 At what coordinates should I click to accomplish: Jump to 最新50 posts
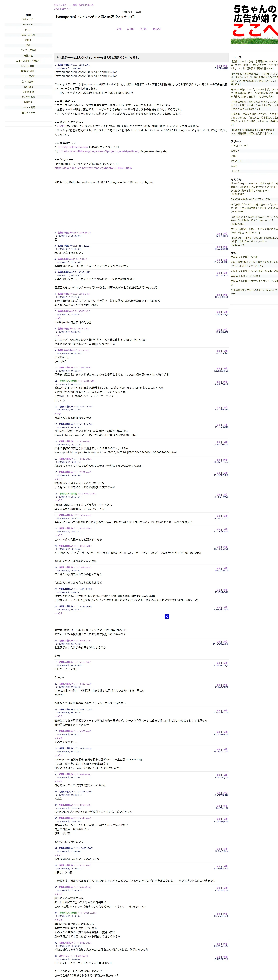(x=157, y=29)
